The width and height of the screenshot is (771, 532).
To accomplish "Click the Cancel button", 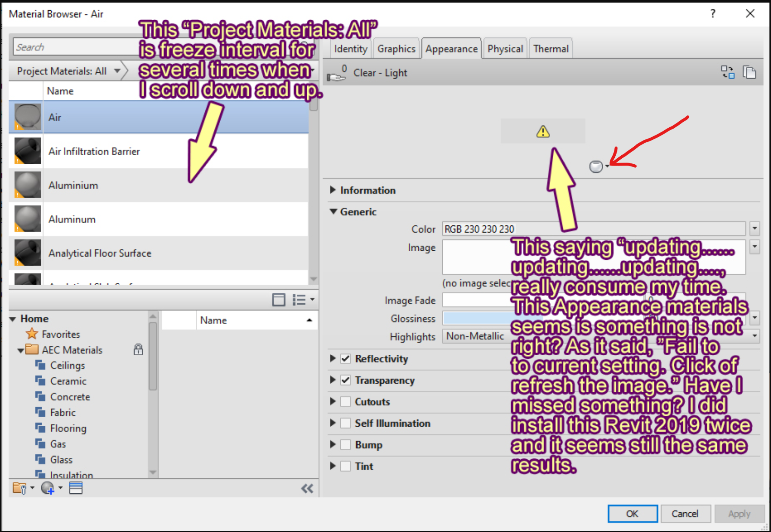I will (x=685, y=514).
